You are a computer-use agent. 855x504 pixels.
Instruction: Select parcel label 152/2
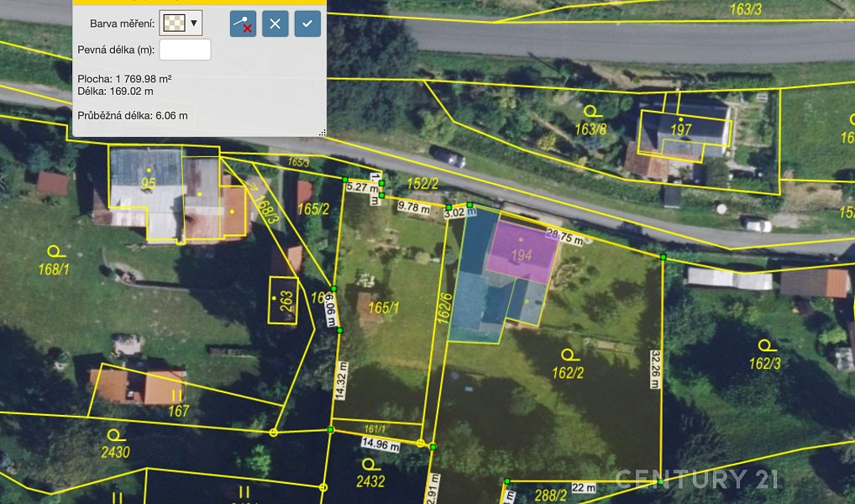[422, 184]
